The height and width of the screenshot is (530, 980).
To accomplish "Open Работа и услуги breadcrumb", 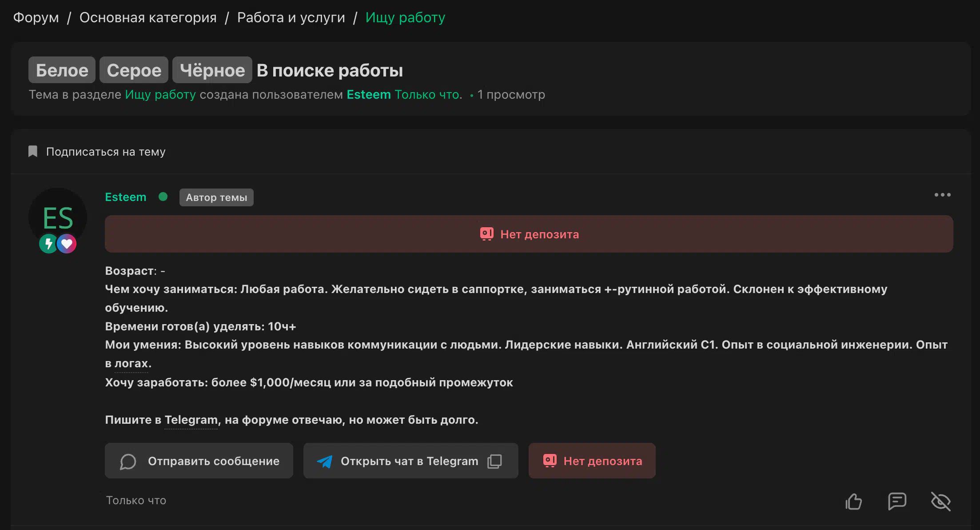I will 291,17.
